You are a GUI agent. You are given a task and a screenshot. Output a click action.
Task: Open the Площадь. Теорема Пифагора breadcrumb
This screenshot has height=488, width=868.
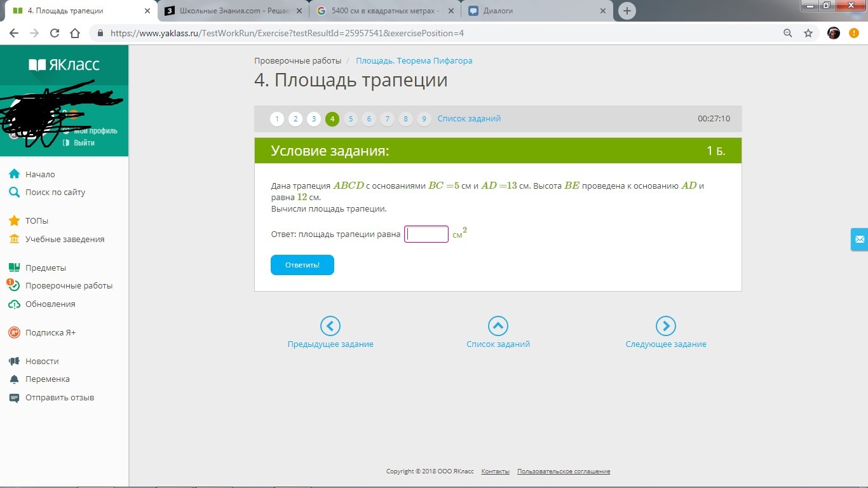tap(414, 61)
